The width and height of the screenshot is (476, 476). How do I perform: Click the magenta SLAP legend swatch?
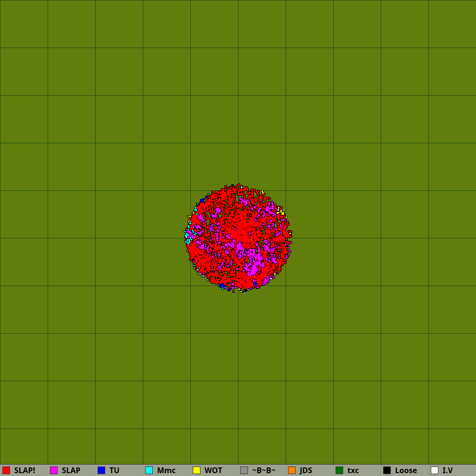(54, 470)
